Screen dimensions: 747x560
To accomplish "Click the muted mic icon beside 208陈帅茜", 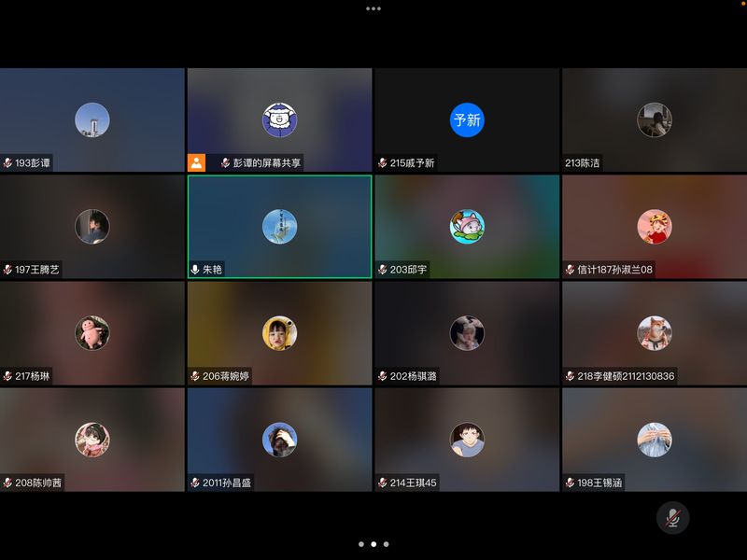I will [x=7, y=483].
